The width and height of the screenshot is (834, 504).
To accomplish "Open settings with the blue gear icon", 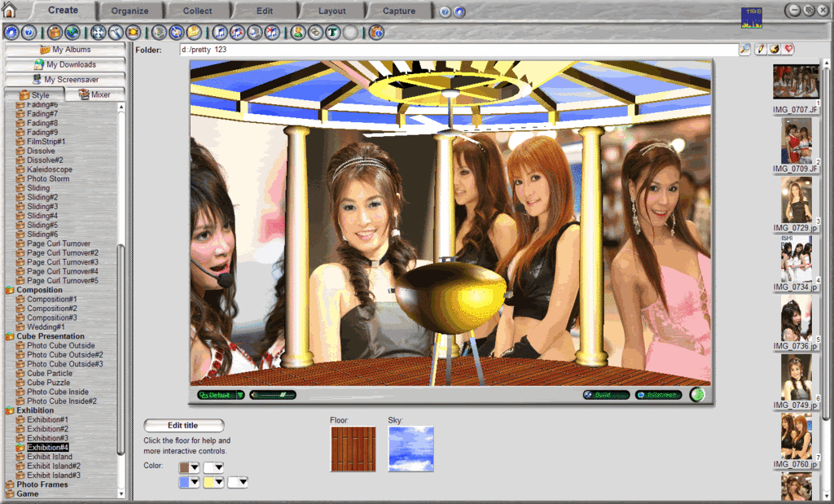I will coord(11,33).
